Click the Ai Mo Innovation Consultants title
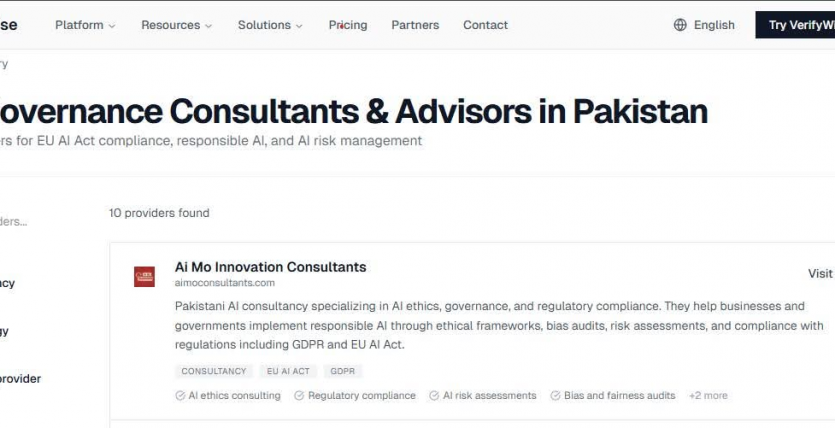The height and width of the screenshot is (428, 835). (x=270, y=267)
